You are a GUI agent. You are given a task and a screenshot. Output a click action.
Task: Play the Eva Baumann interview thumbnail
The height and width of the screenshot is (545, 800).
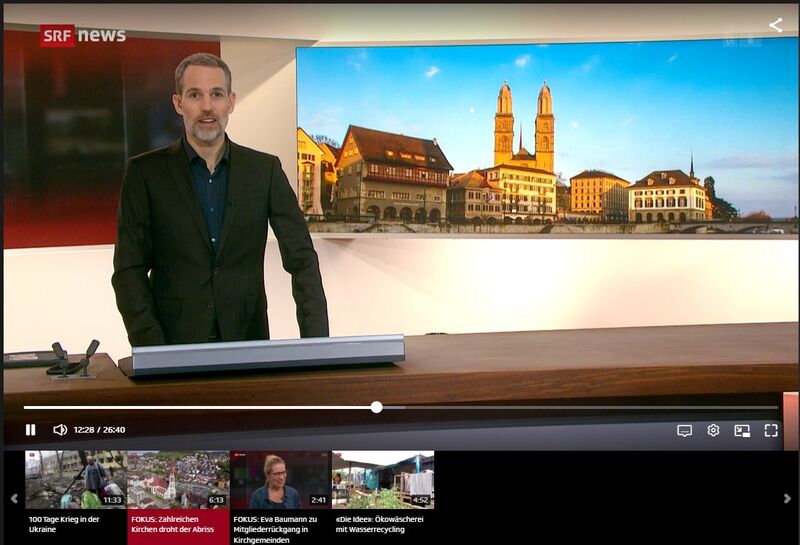(280, 480)
